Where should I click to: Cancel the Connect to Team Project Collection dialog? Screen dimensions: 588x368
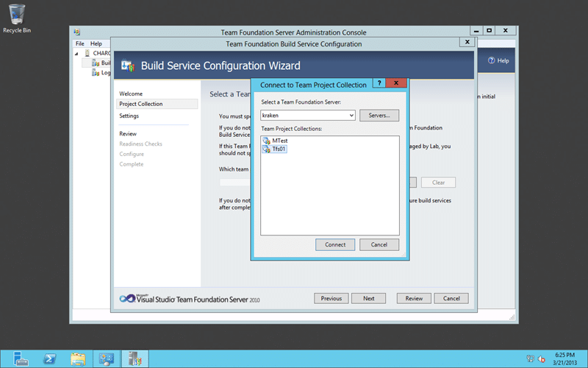[379, 244]
